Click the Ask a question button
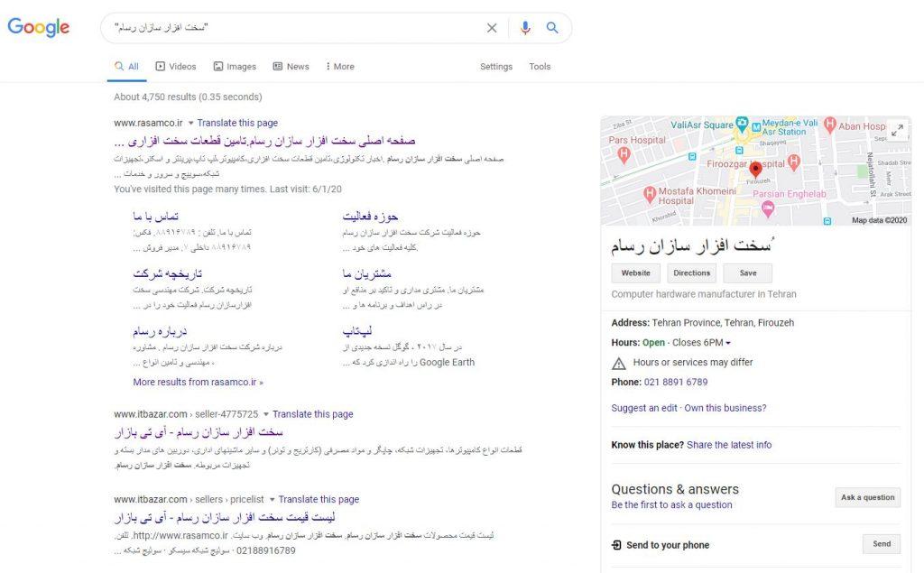The height and width of the screenshot is (573, 924). 867,497
